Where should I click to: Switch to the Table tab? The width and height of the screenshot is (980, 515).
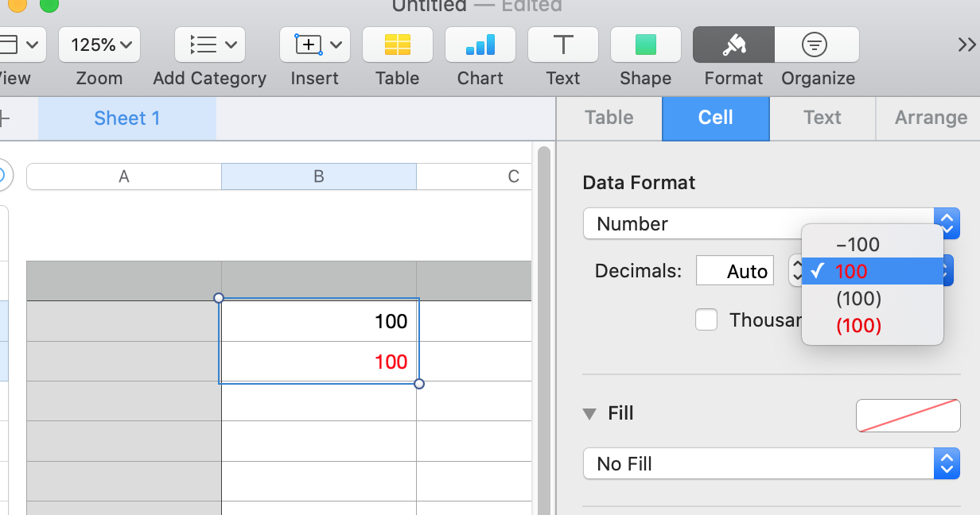[609, 118]
